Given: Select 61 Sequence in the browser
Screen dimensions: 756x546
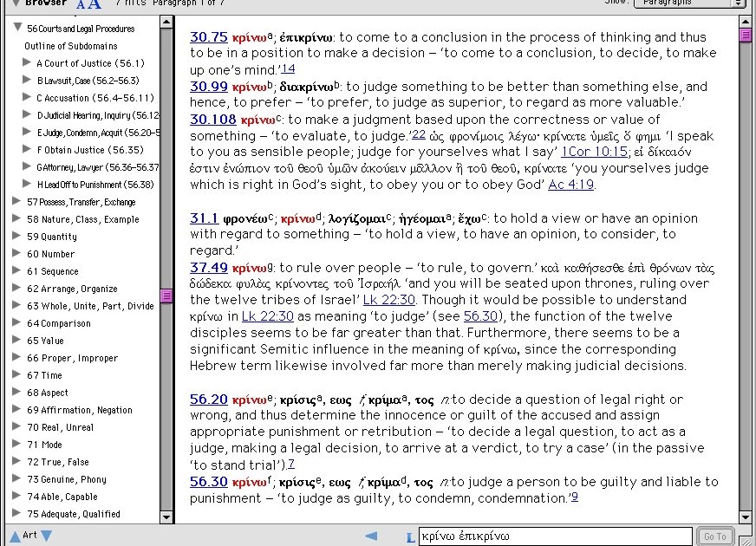Looking at the screenshot, I should pos(53,271).
